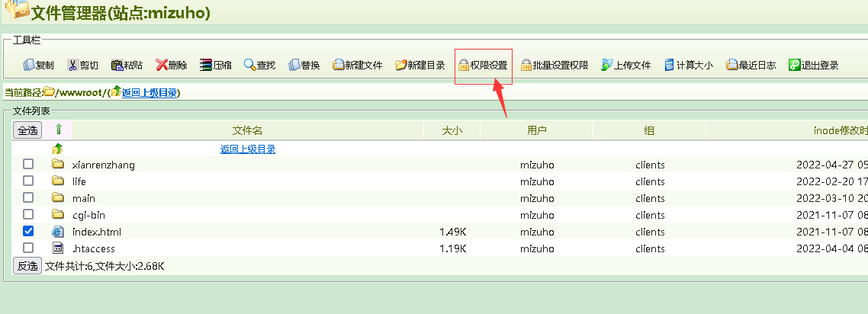The height and width of the screenshot is (314, 868).
Task: Click the Paste (粘贴) toolbar icon
Action: pos(117,66)
